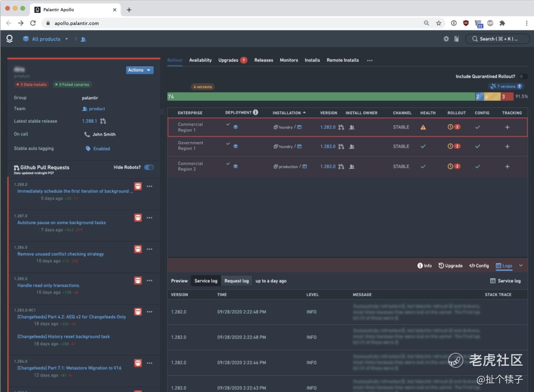Switch to the panel's Upgrade tab
This screenshot has height=392, width=534.
coord(450,266)
